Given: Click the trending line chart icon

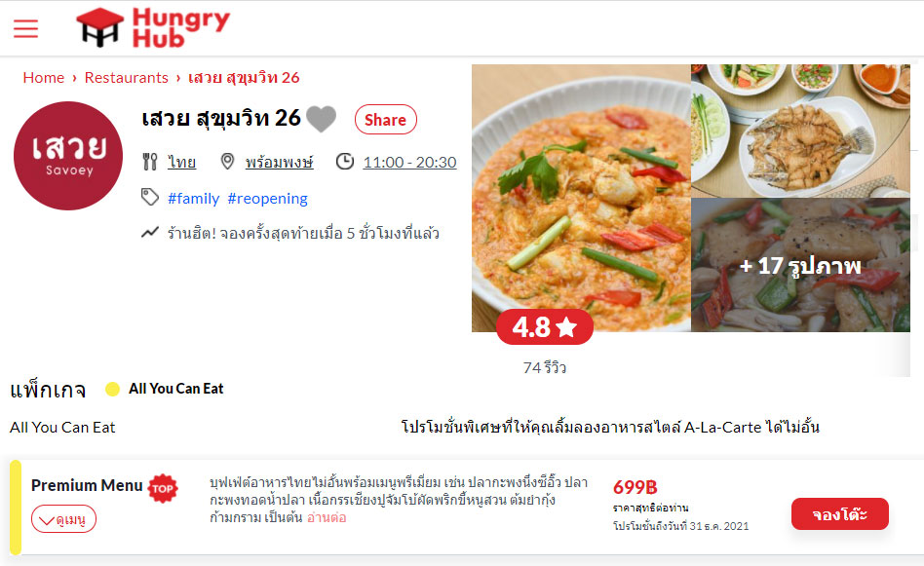Looking at the screenshot, I should (x=150, y=233).
